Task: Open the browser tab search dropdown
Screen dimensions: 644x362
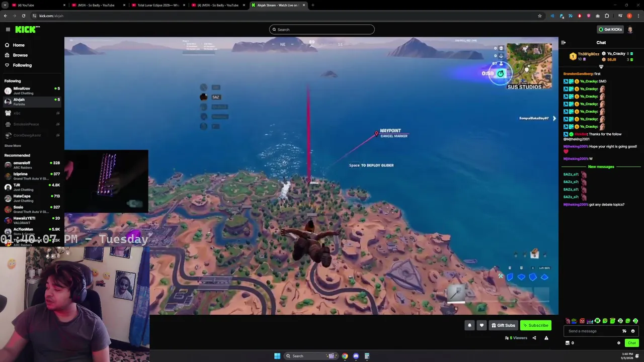Action: [5, 5]
